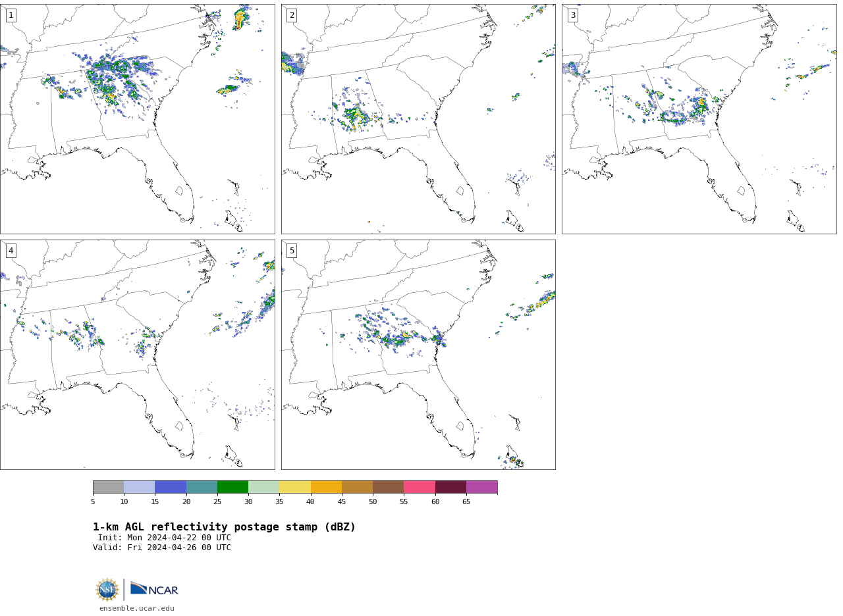This screenshot has width=843, height=616.
Task: Click the colorbar tick label 65
Action: pyautogui.click(x=466, y=502)
